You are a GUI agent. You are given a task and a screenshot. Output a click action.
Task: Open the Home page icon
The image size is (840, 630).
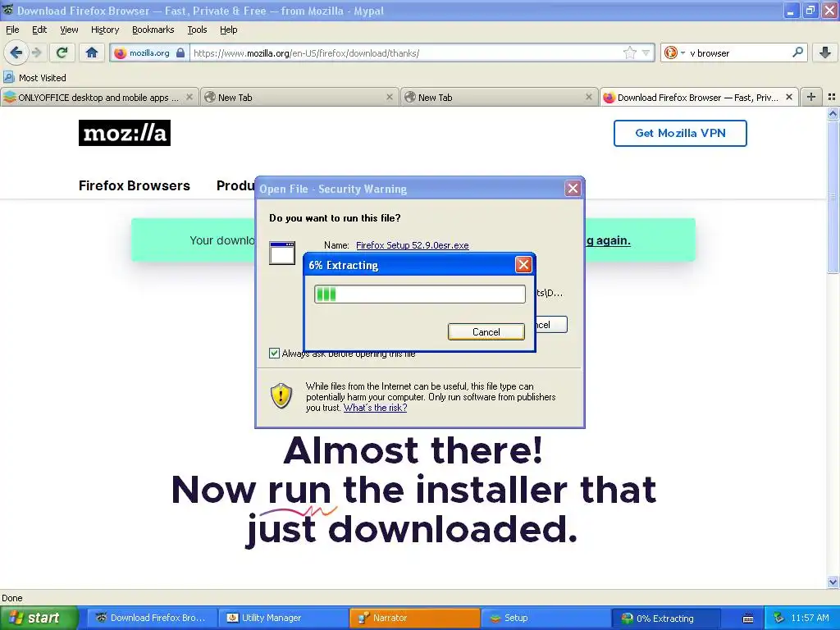[x=92, y=52]
